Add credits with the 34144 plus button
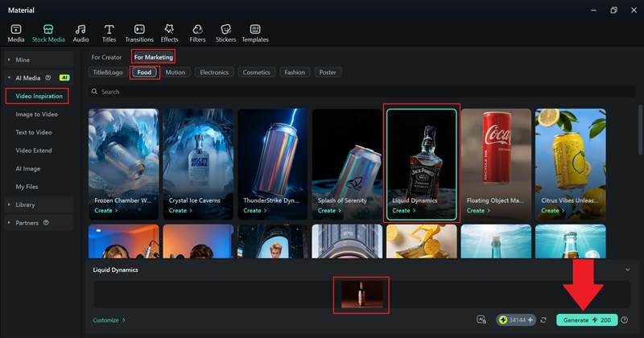The width and height of the screenshot is (644, 338). (x=530, y=320)
